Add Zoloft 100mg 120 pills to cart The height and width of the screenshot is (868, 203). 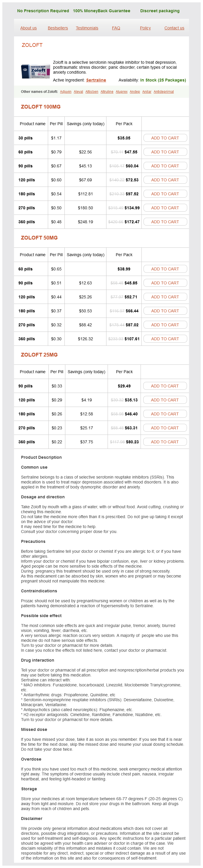165,180
